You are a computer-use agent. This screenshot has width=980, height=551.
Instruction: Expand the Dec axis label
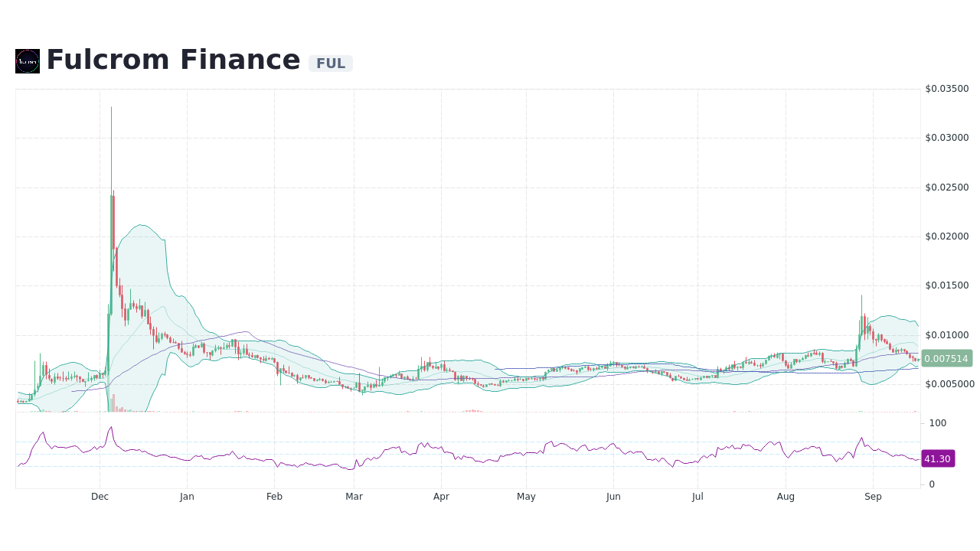[x=100, y=497]
